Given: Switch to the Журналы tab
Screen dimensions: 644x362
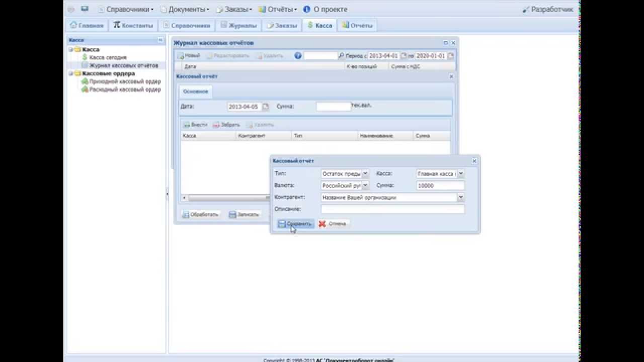Looking at the screenshot, I should pyautogui.click(x=238, y=26).
